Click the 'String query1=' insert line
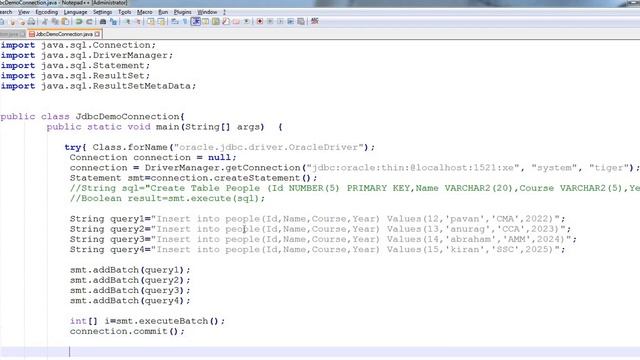Viewport: 640px width, 360px height. tap(318, 219)
